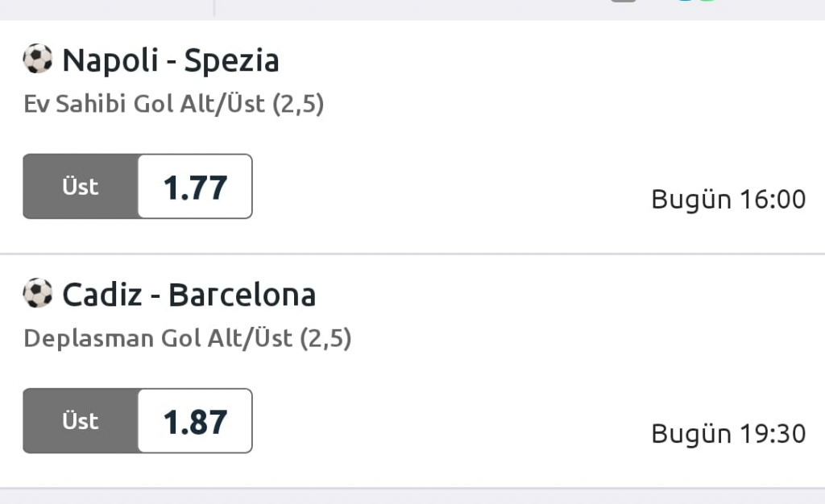Toggle the 1.77 odds selection for Napoli
Screen dimensions: 825x504
[x=195, y=187]
